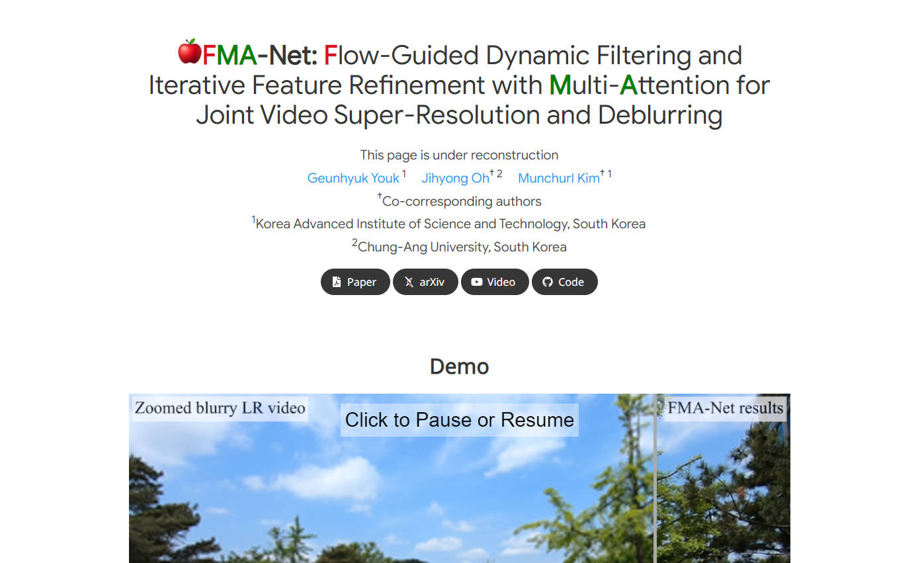
Task: Click the comparison slider divider in video
Action: (655, 478)
